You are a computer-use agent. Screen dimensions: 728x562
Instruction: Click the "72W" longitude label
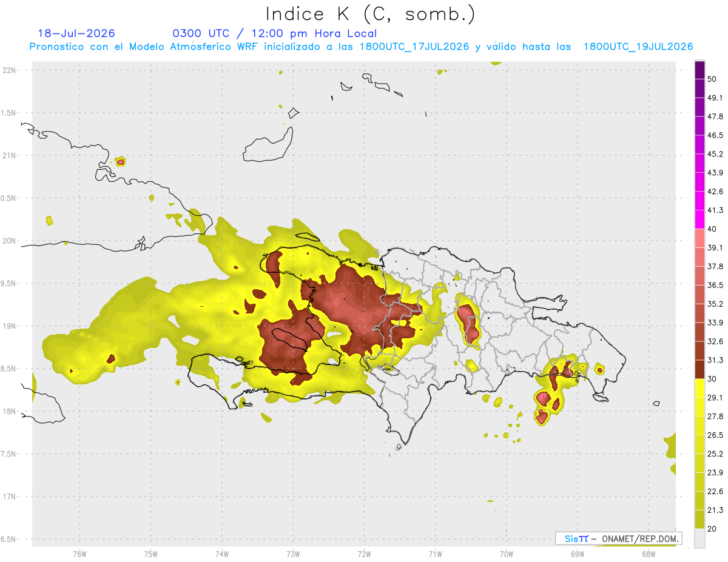click(x=364, y=554)
